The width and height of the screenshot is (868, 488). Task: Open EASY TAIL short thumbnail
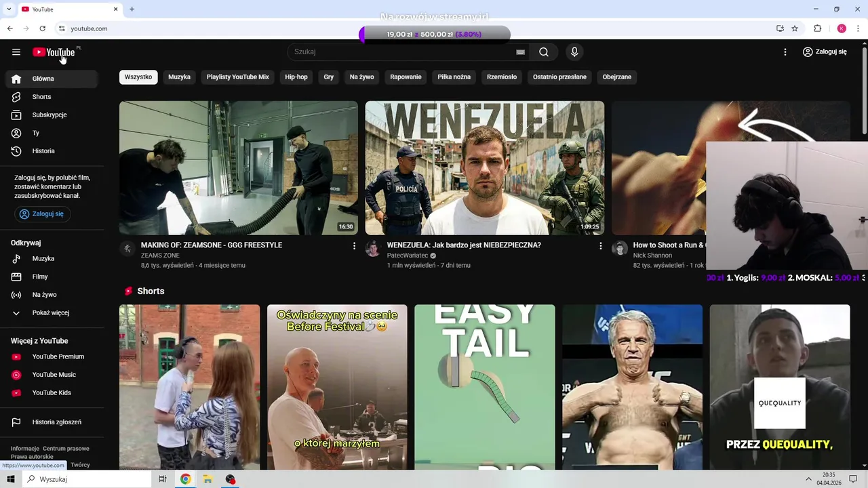coord(485,387)
